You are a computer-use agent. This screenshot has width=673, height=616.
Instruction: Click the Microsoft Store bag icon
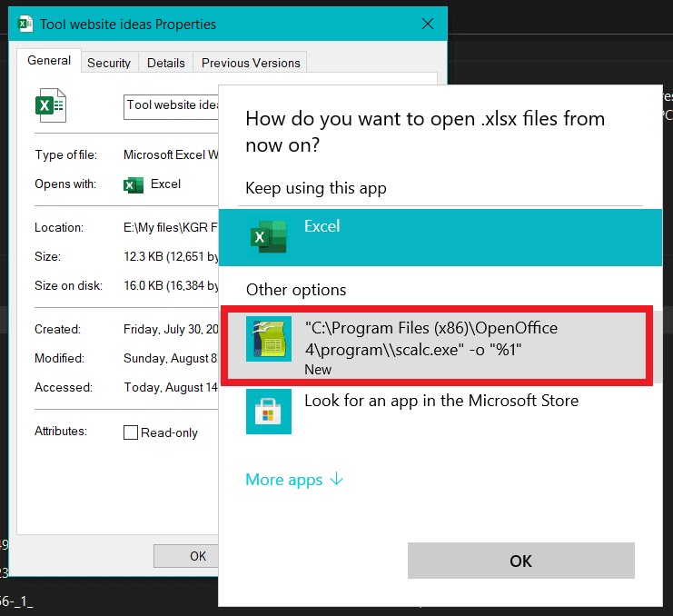pyautogui.click(x=269, y=412)
